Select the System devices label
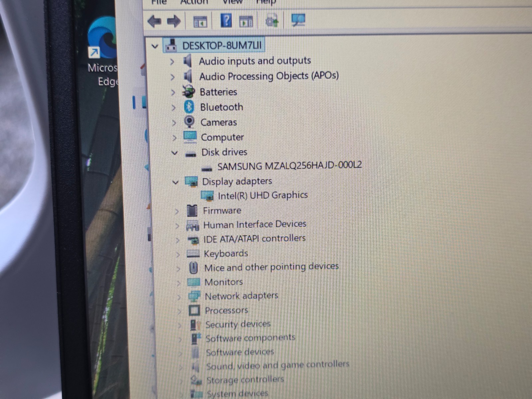532x399 pixels. (x=237, y=394)
